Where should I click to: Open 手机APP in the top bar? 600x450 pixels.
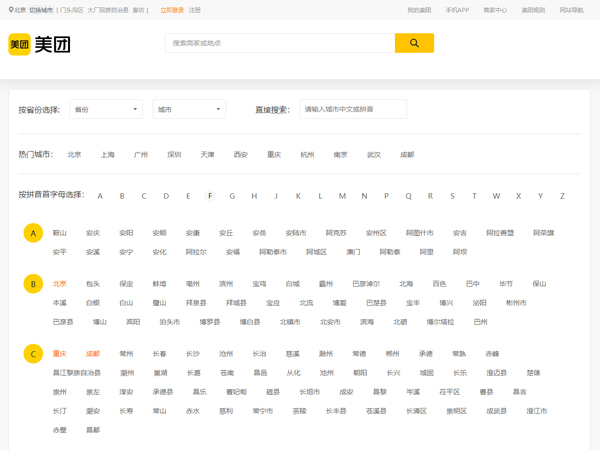(457, 10)
